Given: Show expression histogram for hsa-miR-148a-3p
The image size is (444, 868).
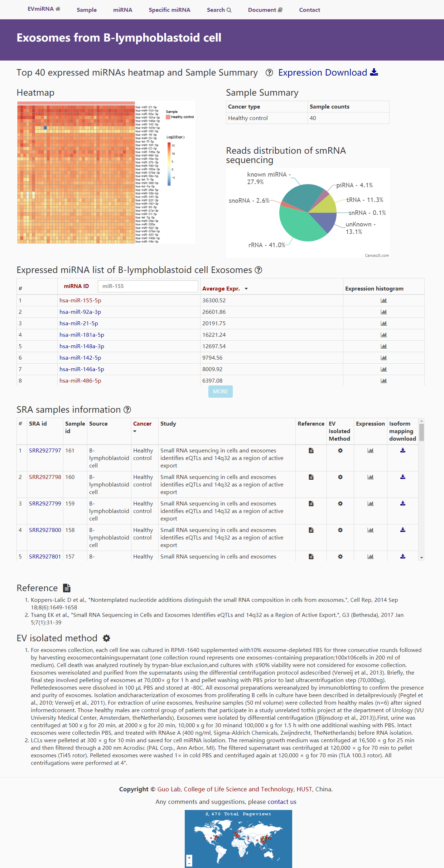Looking at the screenshot, I should pyautogui.click(x=384, y=346).
